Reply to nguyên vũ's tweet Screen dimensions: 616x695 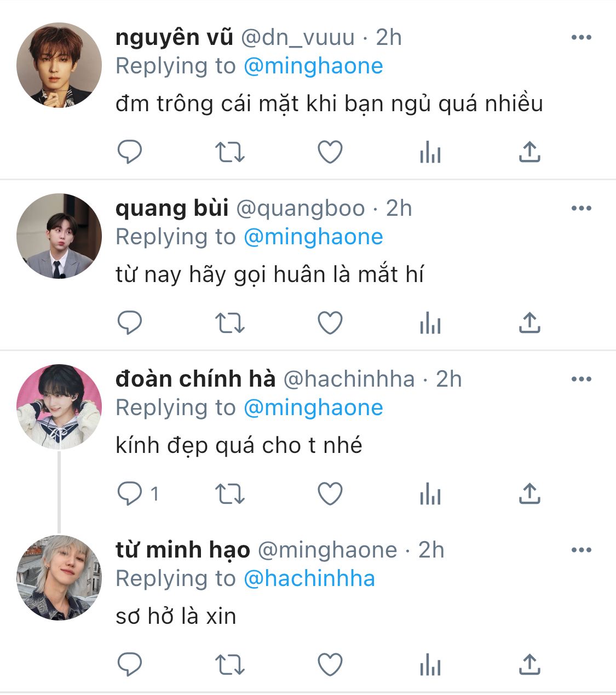pyautogui.click(x=130, y=152)
